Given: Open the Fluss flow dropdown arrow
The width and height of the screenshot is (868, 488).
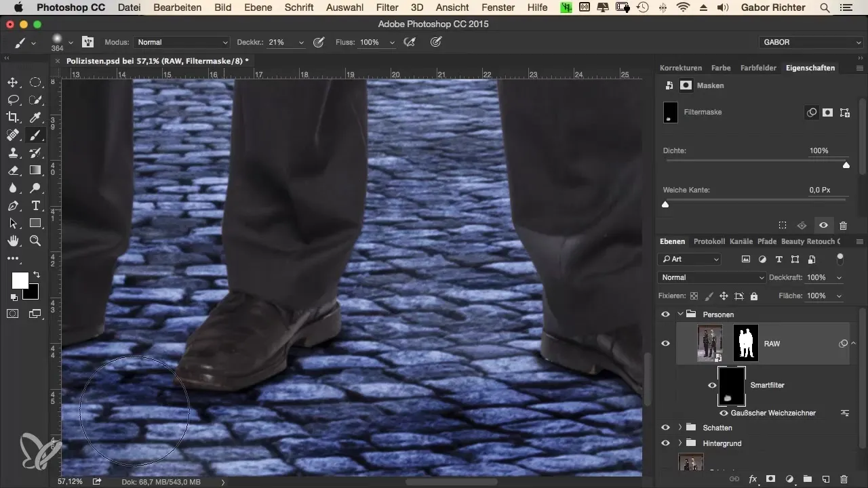Looking at the screenshot, I should [x=391, y=42].
